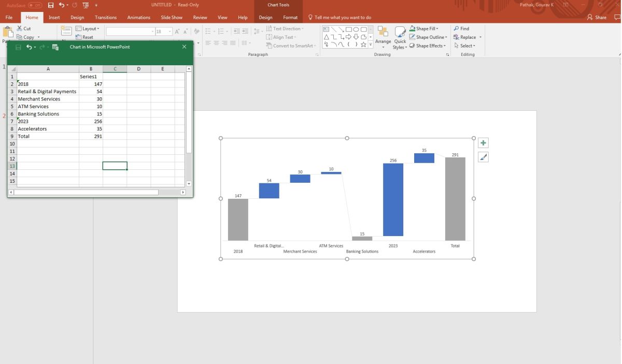Click Reset slide button

[x=84, y=37]
